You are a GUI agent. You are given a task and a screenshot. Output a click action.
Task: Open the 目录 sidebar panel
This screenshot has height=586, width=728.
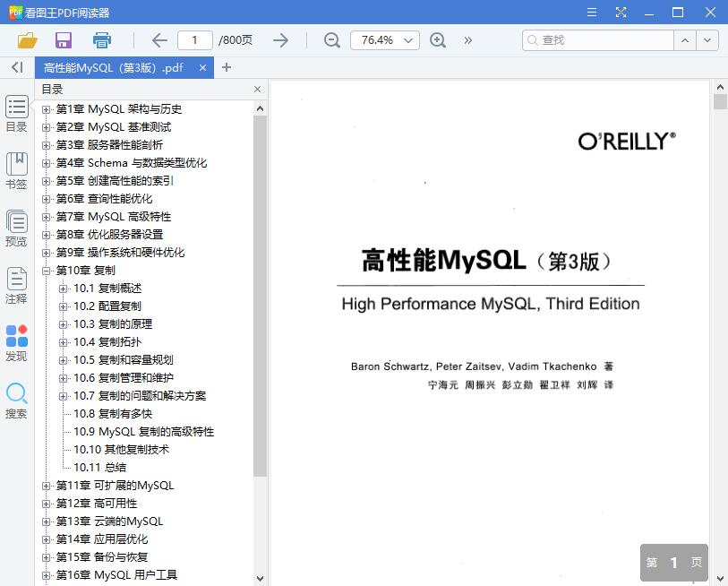[17, 114]
